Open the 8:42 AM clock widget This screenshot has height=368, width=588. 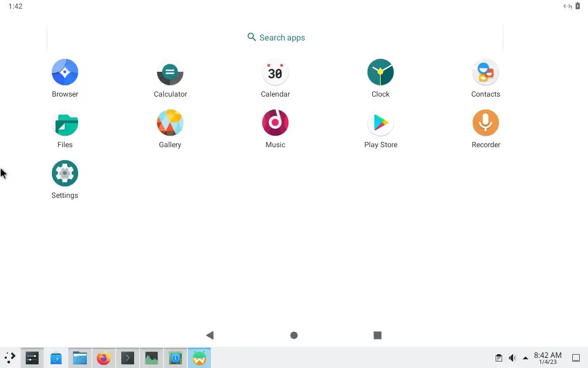click(548, 358)
